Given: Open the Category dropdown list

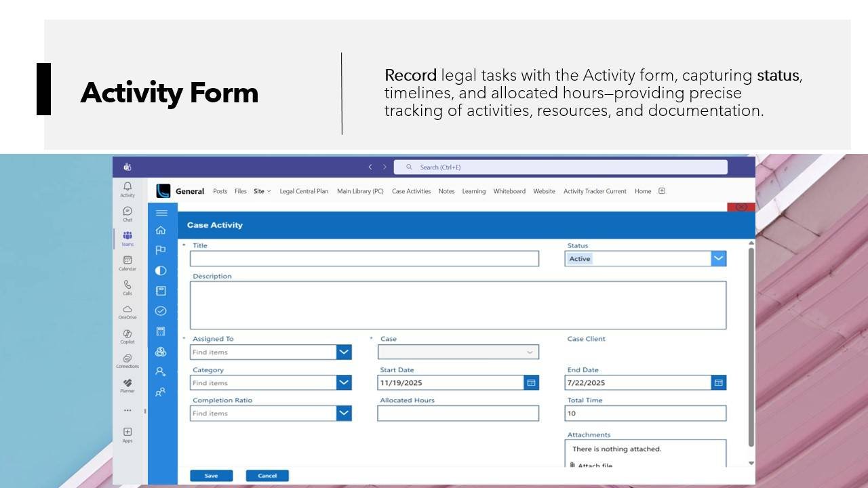Looking at the screenshot, I should (344, 383).
